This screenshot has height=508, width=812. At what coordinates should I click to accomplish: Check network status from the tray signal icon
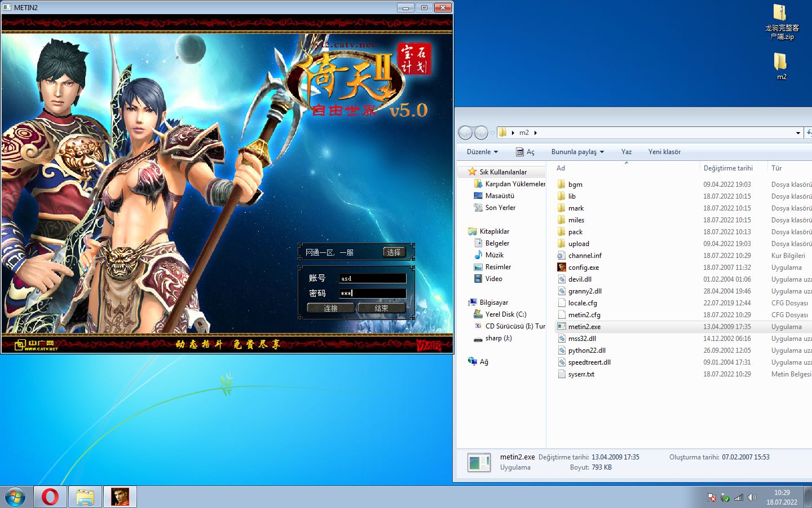click(739, 497)
